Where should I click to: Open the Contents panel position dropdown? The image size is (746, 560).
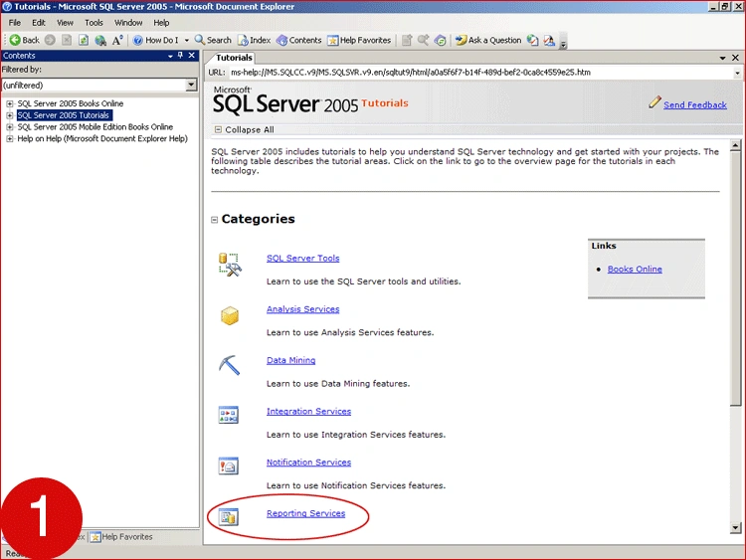(x=170, y=56)
